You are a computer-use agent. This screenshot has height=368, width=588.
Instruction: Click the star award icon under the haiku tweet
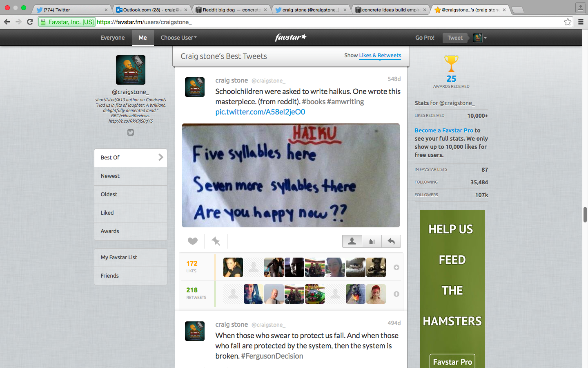coord(216,241)
